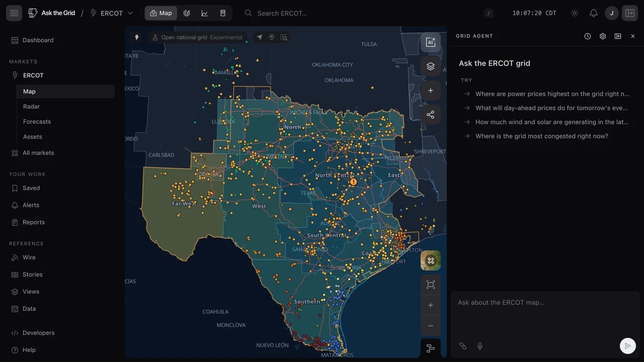644x362 pixels.
Task: Click the lightning bolt icon on the map
Action: [136, 37]
